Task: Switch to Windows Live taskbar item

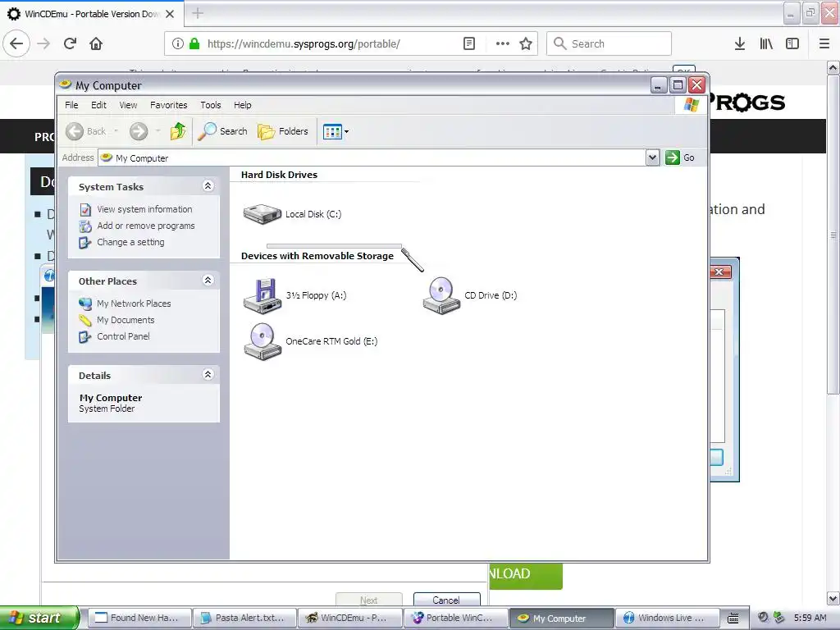Action: [666, 618]
